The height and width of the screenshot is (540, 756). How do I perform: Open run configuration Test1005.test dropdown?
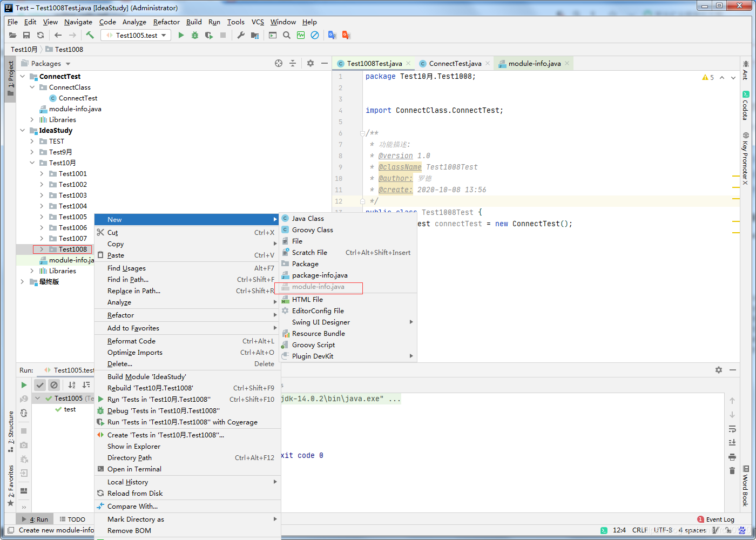136,35
